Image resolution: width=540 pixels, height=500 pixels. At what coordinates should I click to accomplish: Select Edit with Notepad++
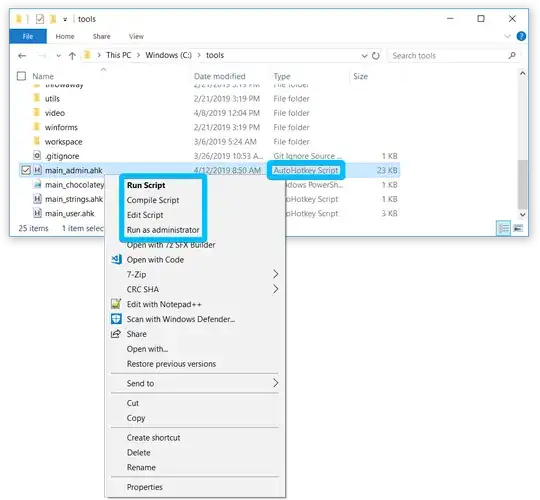click(195, 304)
